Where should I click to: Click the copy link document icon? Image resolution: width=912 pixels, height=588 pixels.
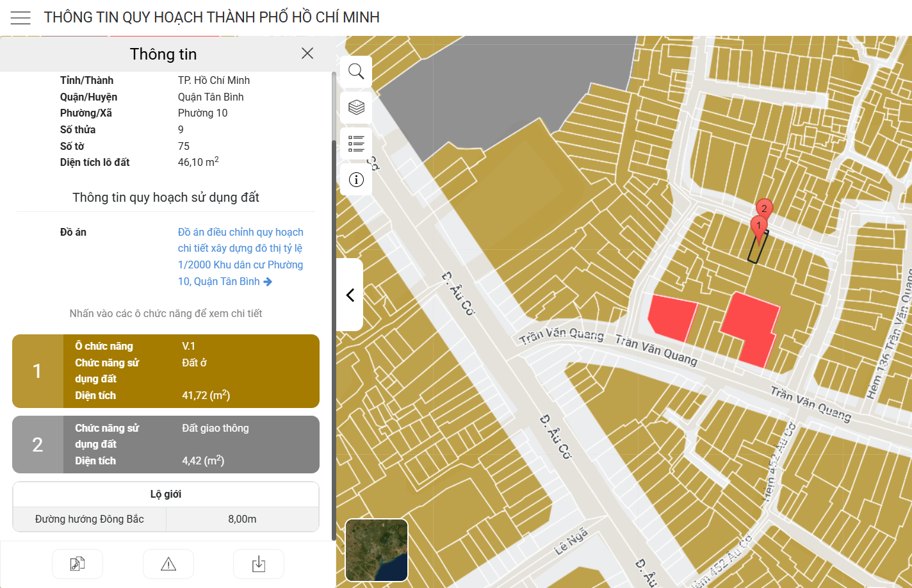pyautogui.click(x=77, y=564)
